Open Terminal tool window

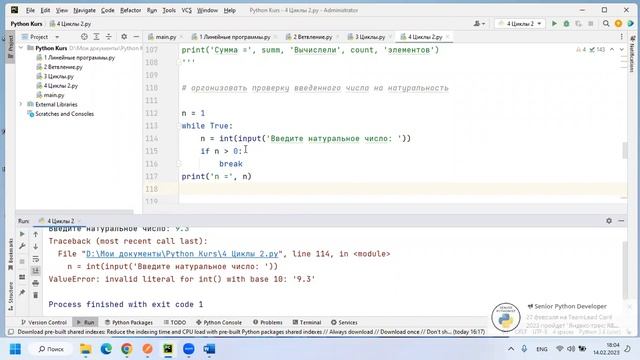coord(307,322)
